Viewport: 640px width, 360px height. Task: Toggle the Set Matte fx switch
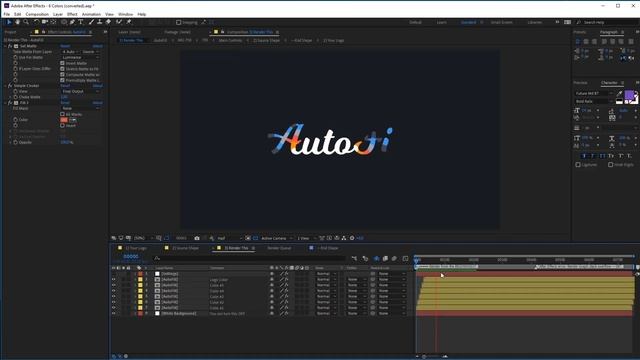coord(10,46)
